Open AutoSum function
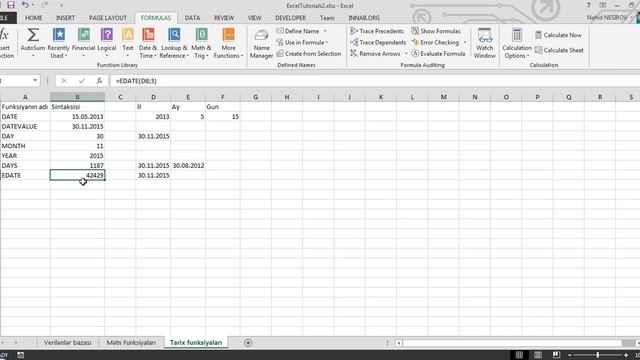 click(x=33, y=43)
